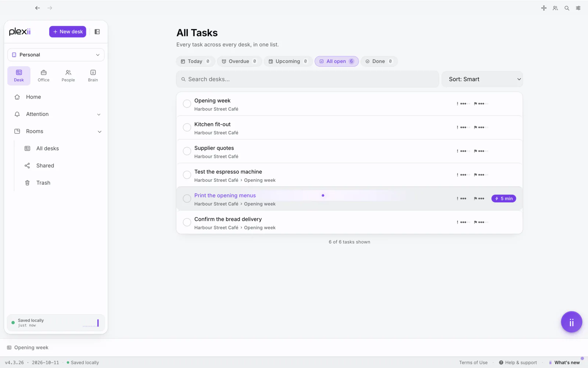Mark Supplier quotes task as done

click(187, 151)
